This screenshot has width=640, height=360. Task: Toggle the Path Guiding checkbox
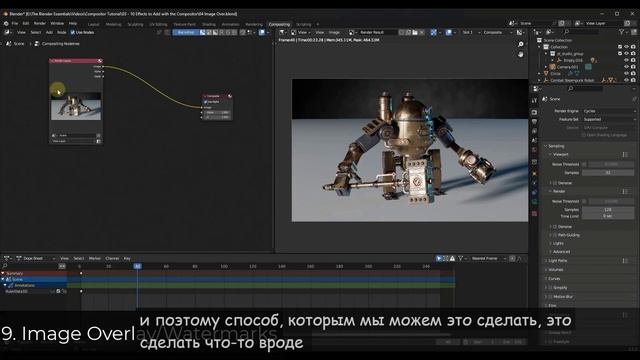pyautogui.click(x=555, y=235)
